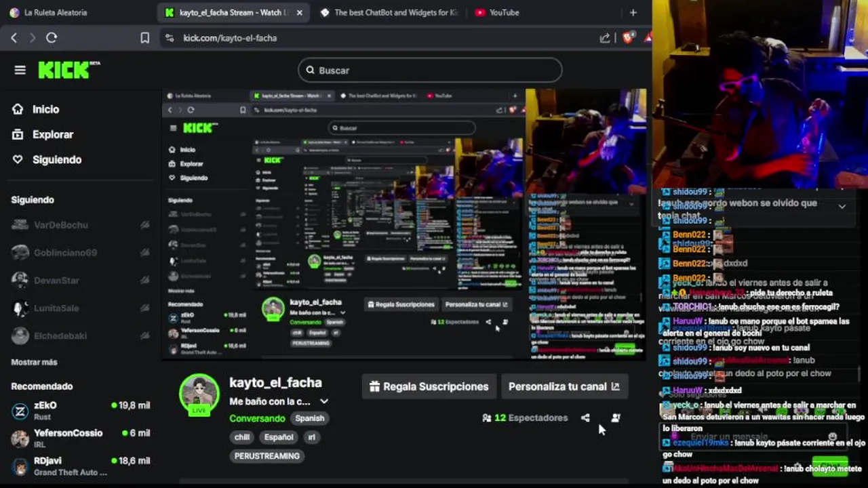The image size is (868, 488).
Task: Click the webcam overlay in the top right
Action: [760, 94]
